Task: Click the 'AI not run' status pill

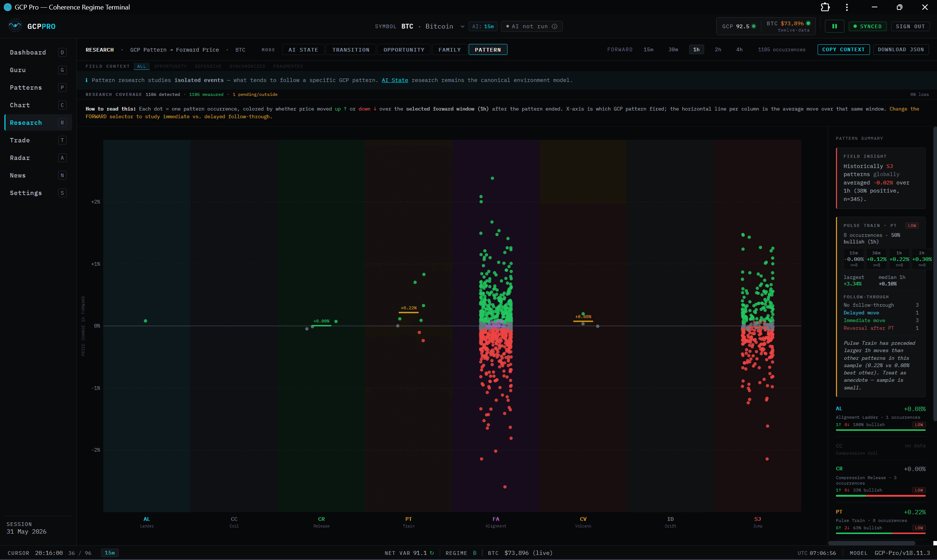Action: 532,26
